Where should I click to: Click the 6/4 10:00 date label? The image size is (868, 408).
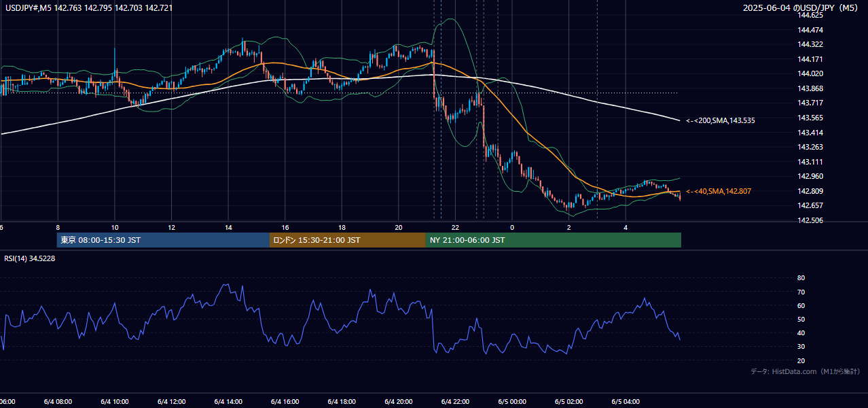[x=114, y=402]
